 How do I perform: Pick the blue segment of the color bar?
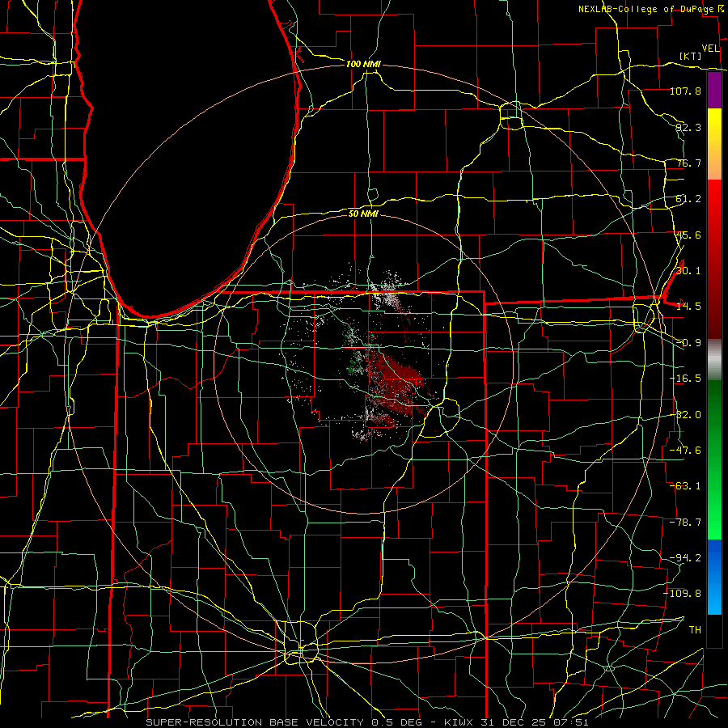714,577
